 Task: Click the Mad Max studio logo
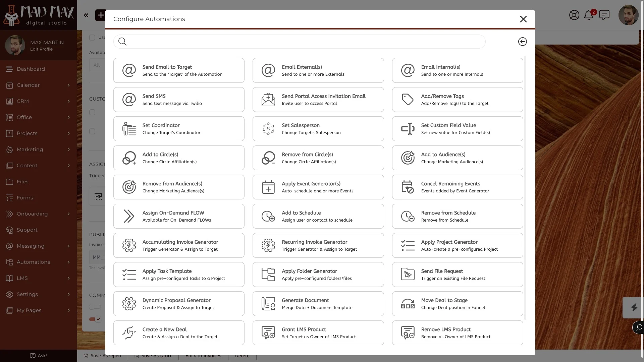pyautogui.click(x=38, y=15)
